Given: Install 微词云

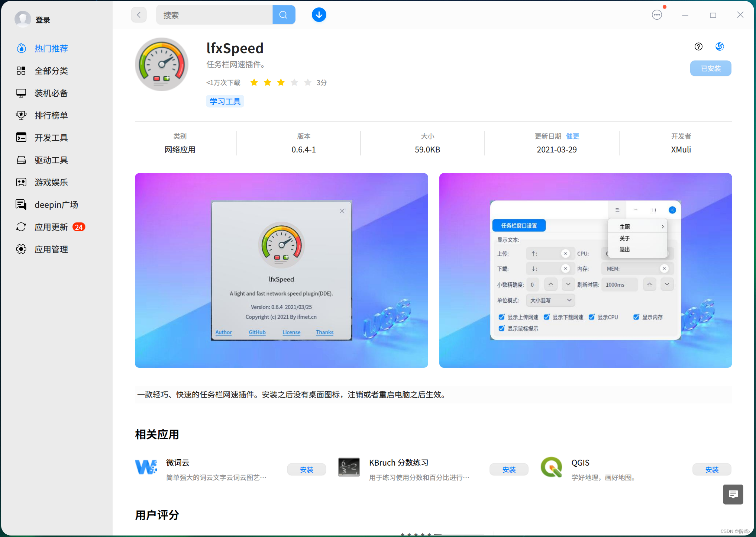Looking at the screenshot, I should tap(307, 470).
